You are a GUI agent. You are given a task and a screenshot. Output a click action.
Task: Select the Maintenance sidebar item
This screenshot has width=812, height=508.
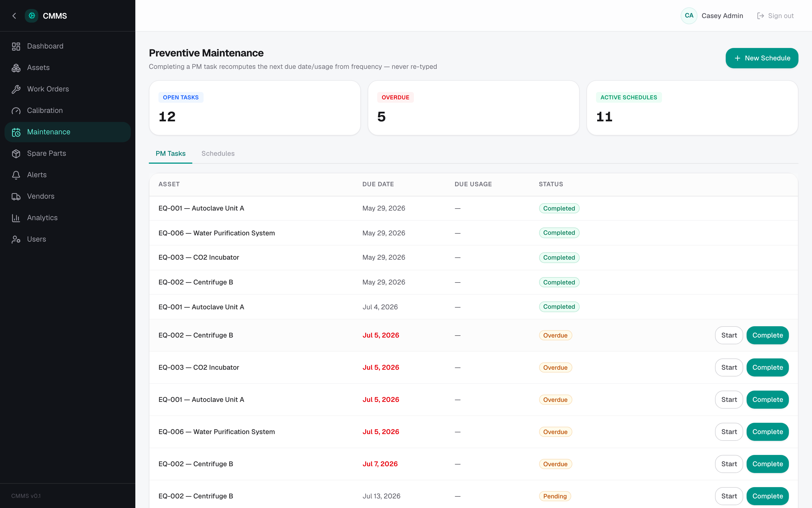[67, 132]
